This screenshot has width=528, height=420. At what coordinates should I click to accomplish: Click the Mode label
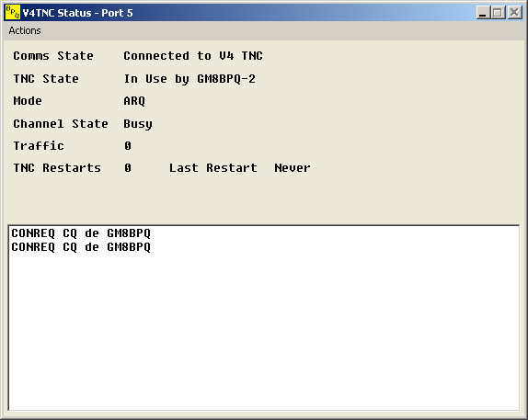coord(28,100)
